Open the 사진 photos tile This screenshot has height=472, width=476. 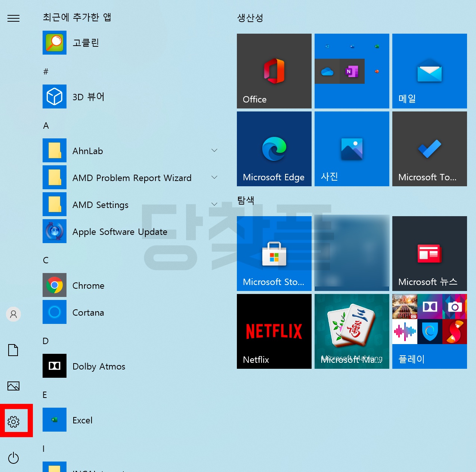(352, 149)
